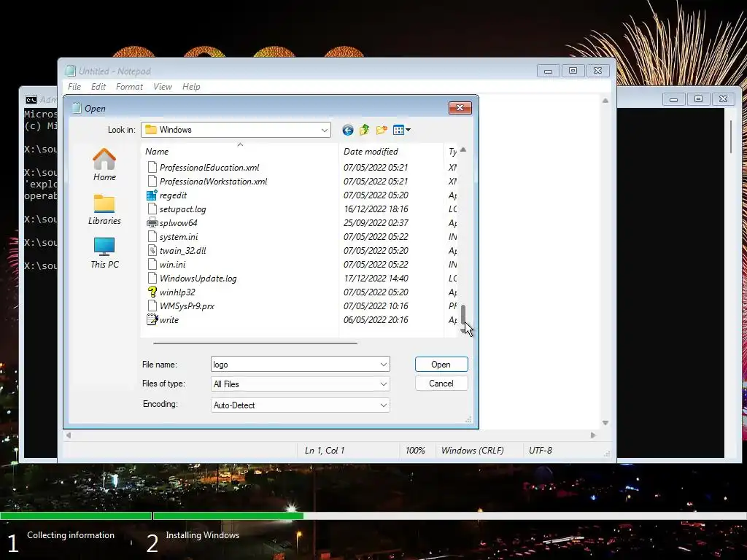
Task: Click the Command Prompt window icon
Action: (x=31, y=99)
